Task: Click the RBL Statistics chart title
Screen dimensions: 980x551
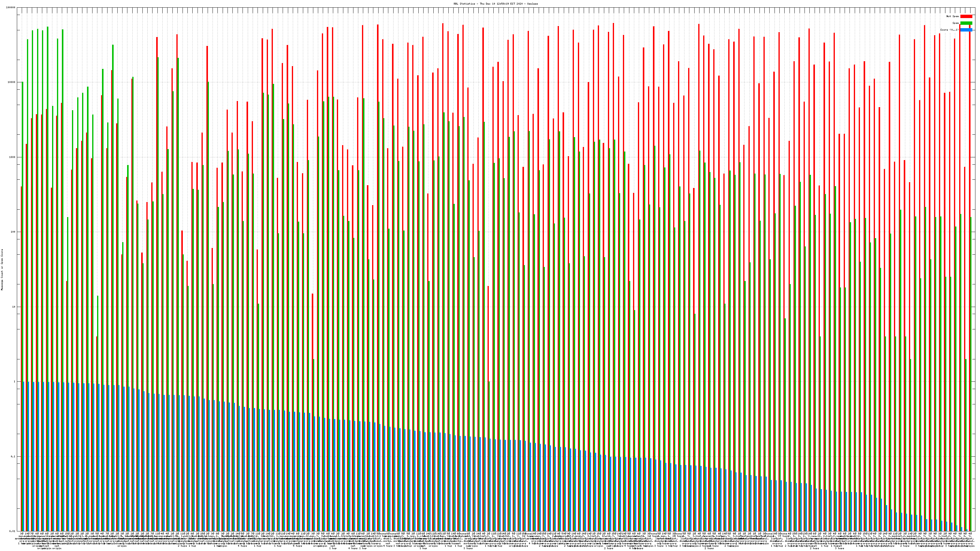Action: [495, 4]
